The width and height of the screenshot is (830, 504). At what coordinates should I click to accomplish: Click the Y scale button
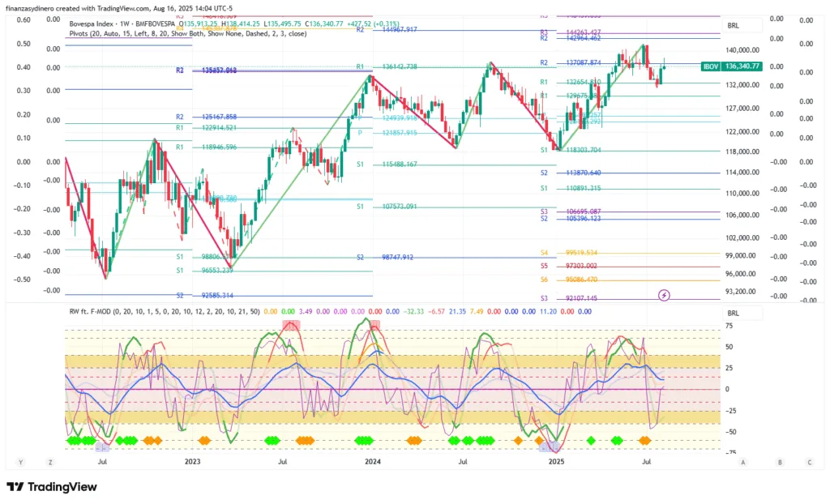coord(20,462)
